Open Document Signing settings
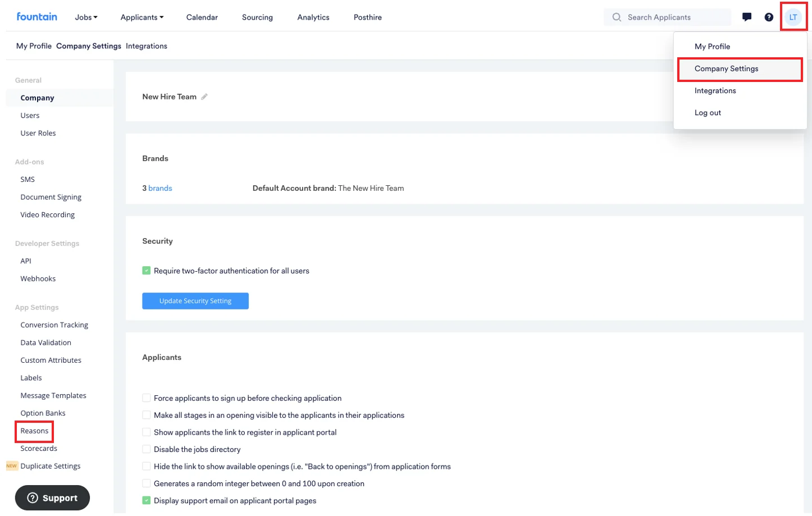The image size is (812, 516). [x=51, y=197]
